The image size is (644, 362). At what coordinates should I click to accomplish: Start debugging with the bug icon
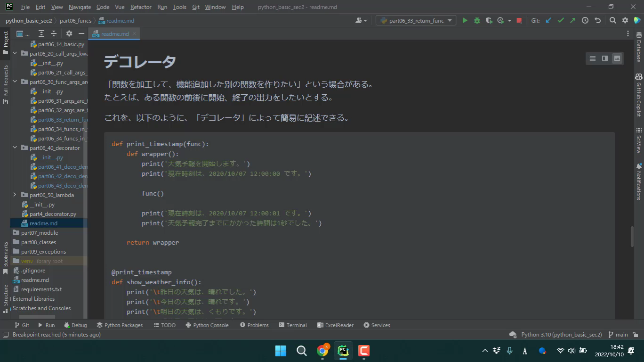click(x=477, y=20)
